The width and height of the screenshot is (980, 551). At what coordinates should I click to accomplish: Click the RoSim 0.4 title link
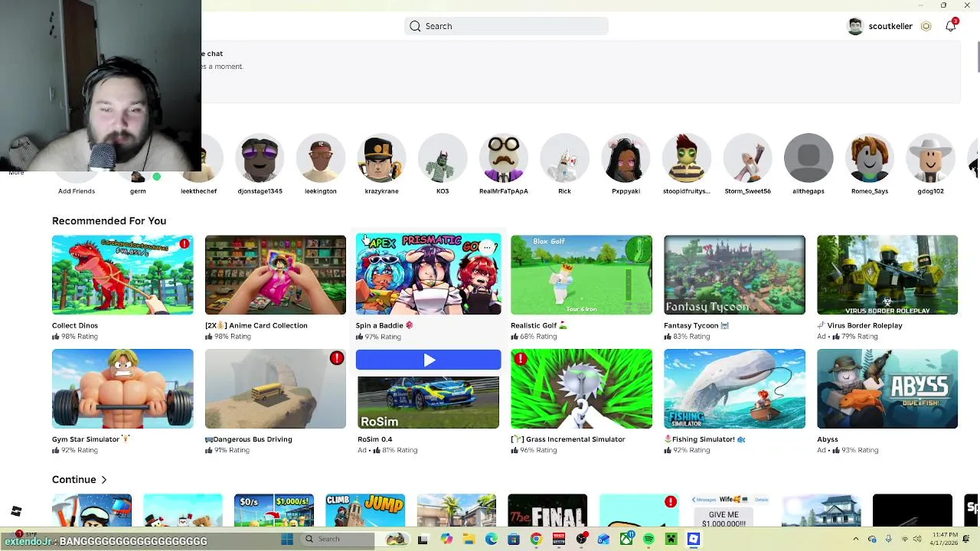click(x=374, y=439)
